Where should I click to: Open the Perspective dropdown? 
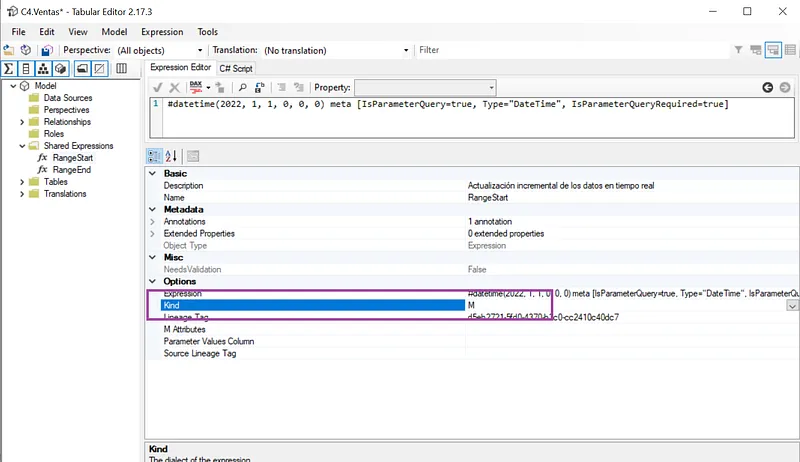[200, 50]
